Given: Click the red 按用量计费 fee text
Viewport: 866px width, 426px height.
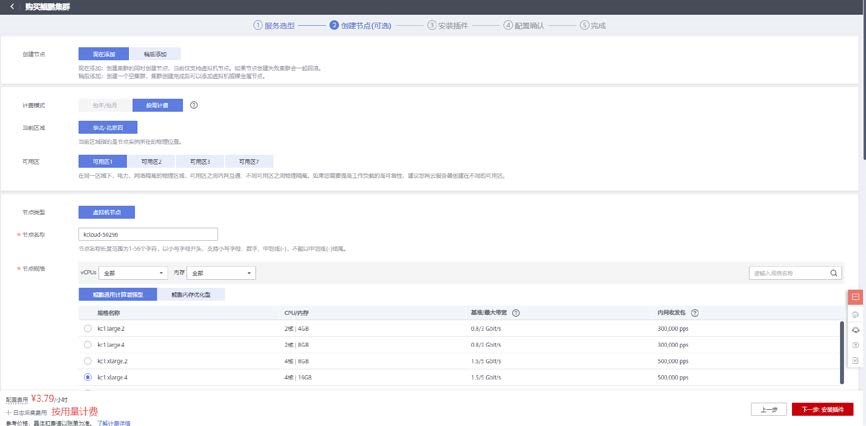Looking at the screenshot, I should point(75,412).
